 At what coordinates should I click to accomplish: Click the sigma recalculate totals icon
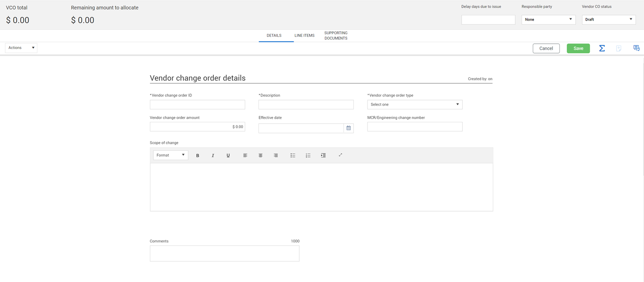pos(602,49)
